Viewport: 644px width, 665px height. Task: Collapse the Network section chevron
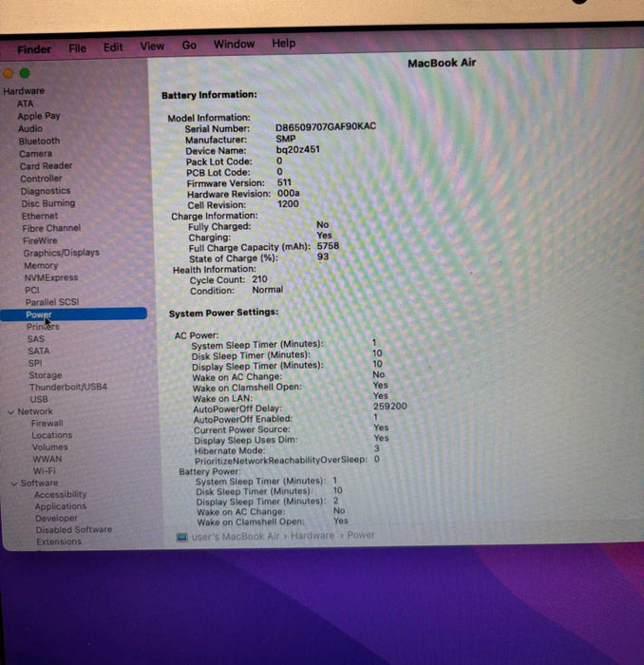click(10, 412)
